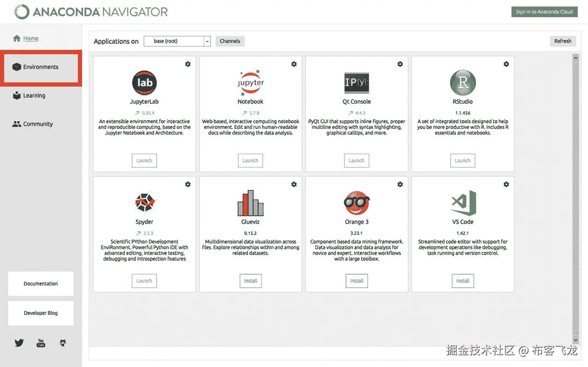The width and height of the screenshot is (588, 367).
Task: Sign in to Anaconda Cloud
Action: tap(544, 12)
